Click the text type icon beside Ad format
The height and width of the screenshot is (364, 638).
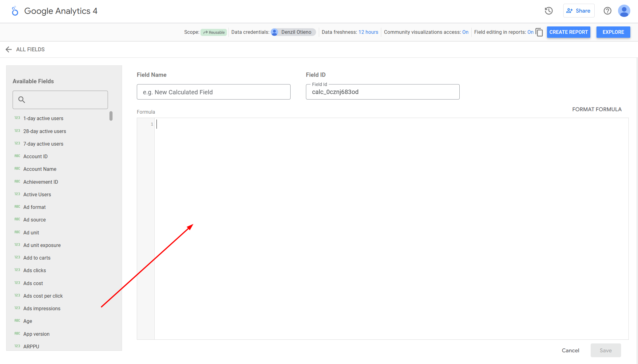[x=17, y=207]
